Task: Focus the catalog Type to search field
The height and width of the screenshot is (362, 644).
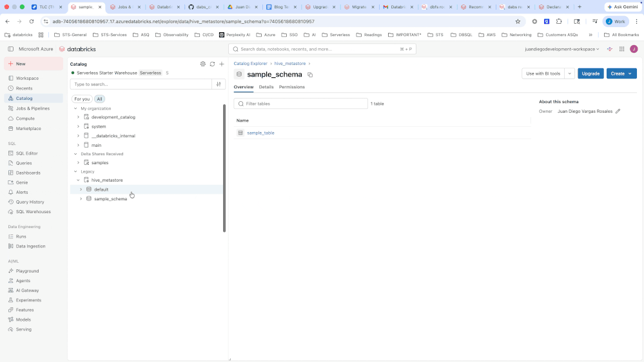Action: click(x=141, y=84)
